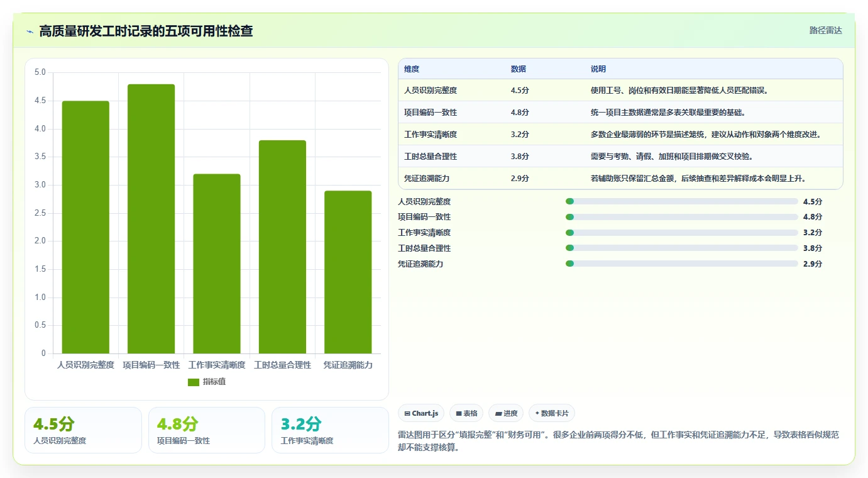Click the 4.5分 table data cell
868x478 pixels.
pos(520,90)
